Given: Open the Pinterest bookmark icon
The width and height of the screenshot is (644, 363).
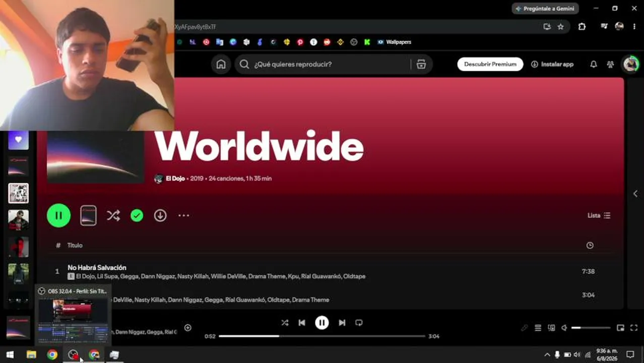Looking at the screenshot, I should click(x=300, y=42).
